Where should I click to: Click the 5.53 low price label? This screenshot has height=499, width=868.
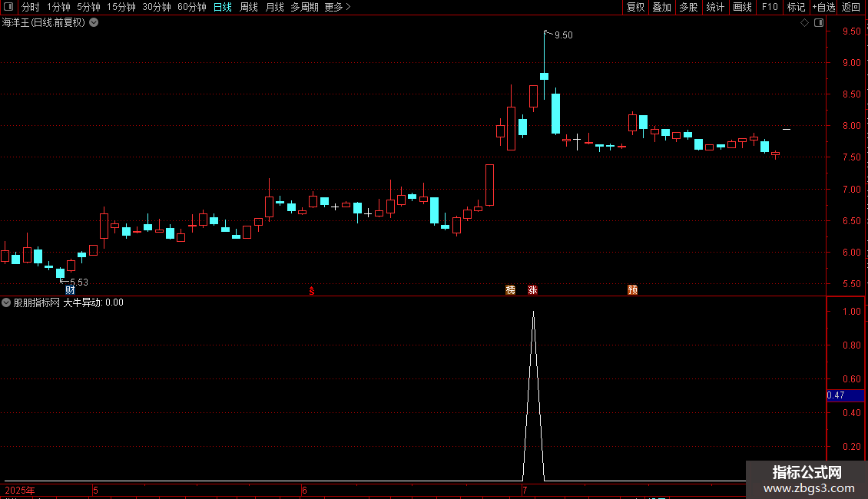pyautogui.click(x=79, y=283)
